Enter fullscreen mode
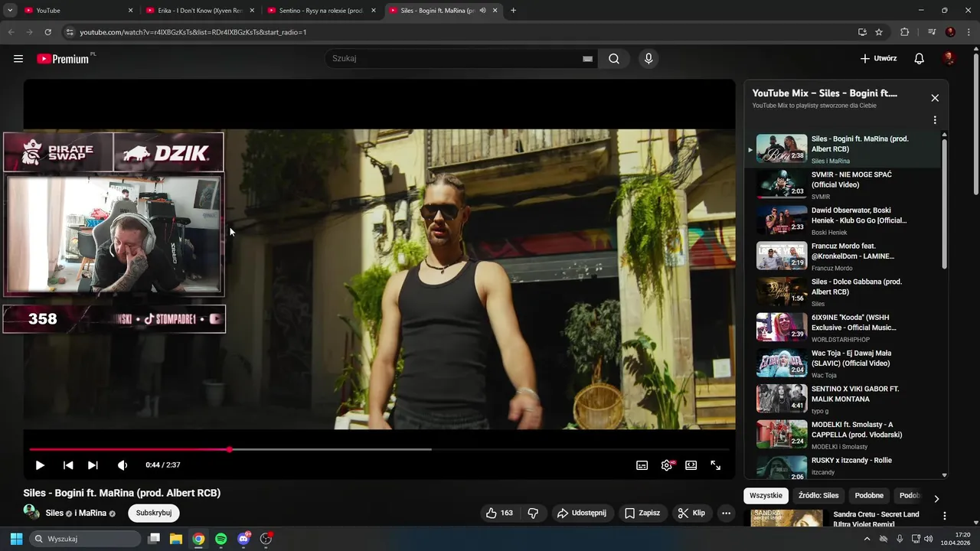980x551 pixels. click(x=716, y=465)
